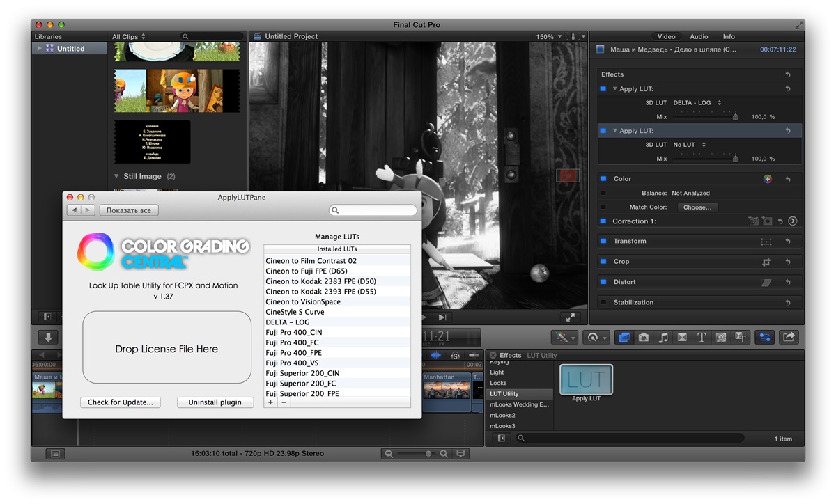836x504 pixels.
Task: Jump to the next edit point in the viewer
Action: (x=442, y=317)
